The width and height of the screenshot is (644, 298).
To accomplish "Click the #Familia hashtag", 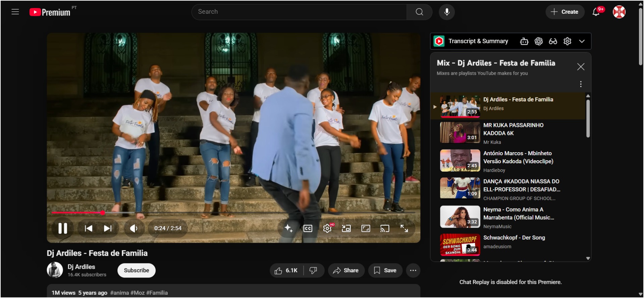I will [x=157, y=293].
